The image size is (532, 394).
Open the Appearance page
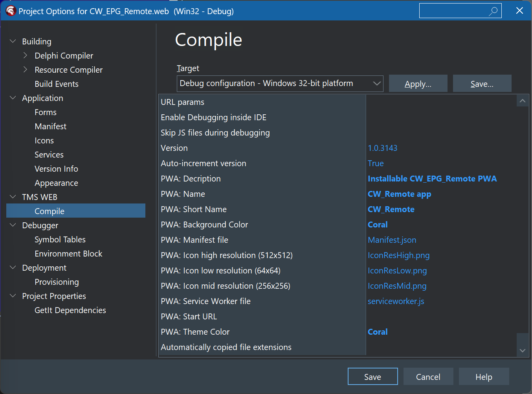(x=56, y=183)
